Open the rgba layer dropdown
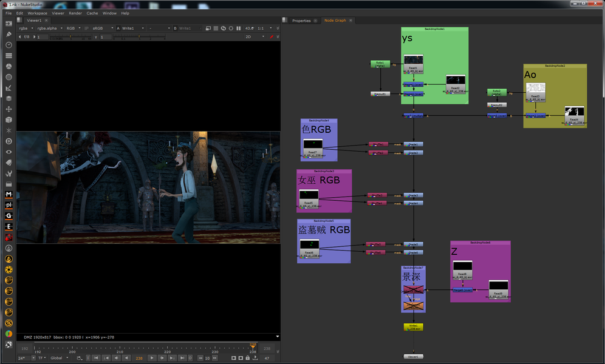605x364 pixels. point(26,28)
